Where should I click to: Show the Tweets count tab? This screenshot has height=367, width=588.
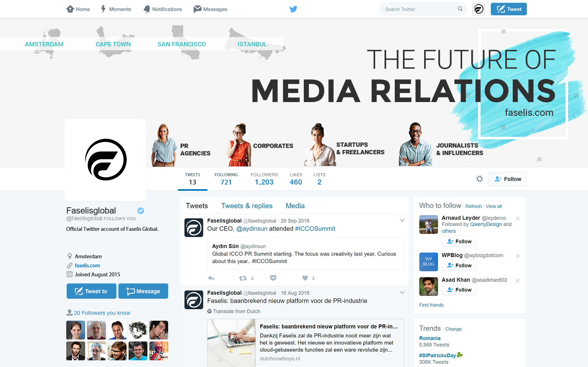(192, 179)
